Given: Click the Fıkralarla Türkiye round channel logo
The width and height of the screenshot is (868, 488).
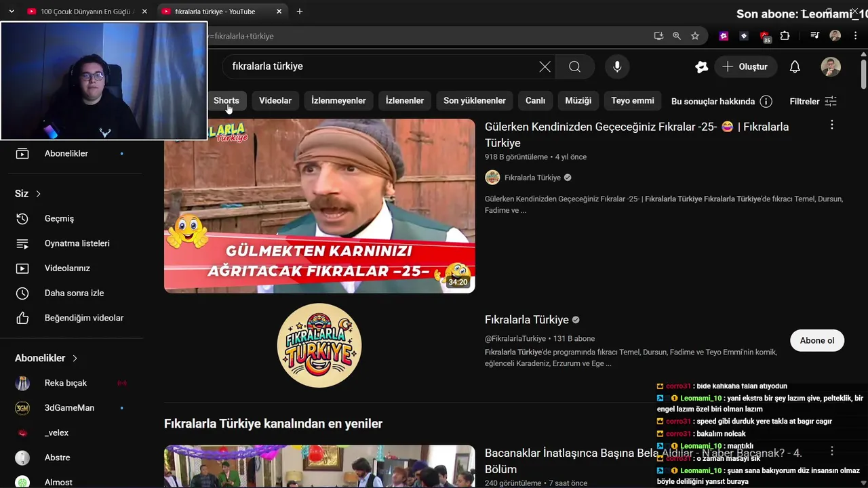Looking at the screenshot, I should 319,346.
